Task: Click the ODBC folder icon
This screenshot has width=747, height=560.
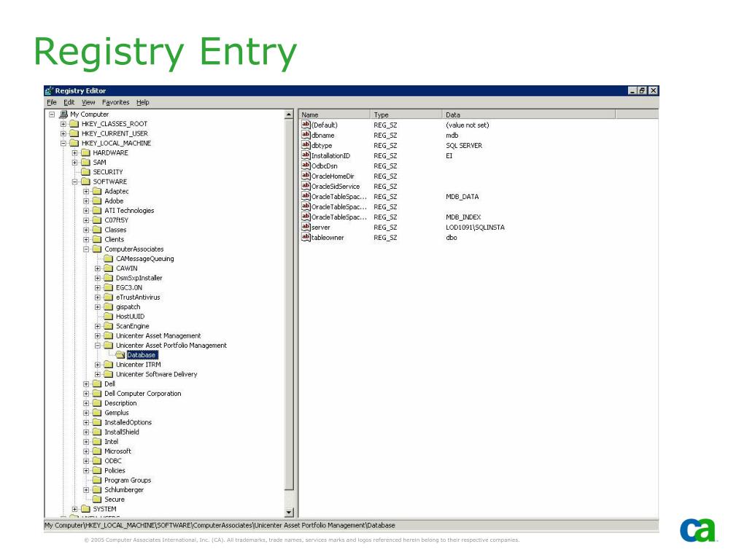Action: [x=97, y=461]
